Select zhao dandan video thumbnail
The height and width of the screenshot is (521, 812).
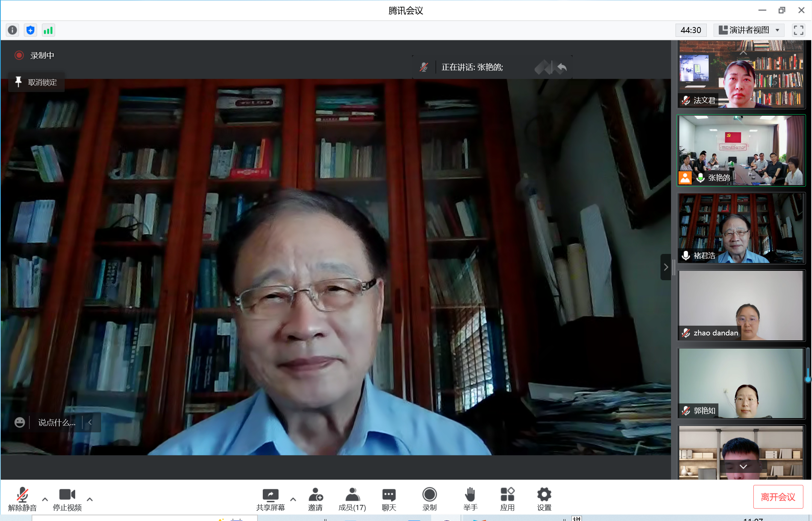pos(741,305)
